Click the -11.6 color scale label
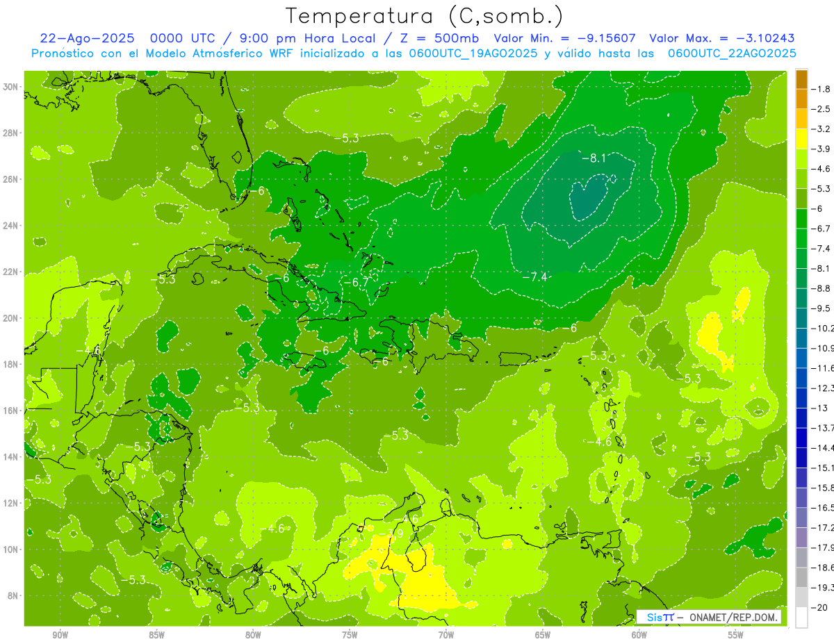 click(822, 368)
